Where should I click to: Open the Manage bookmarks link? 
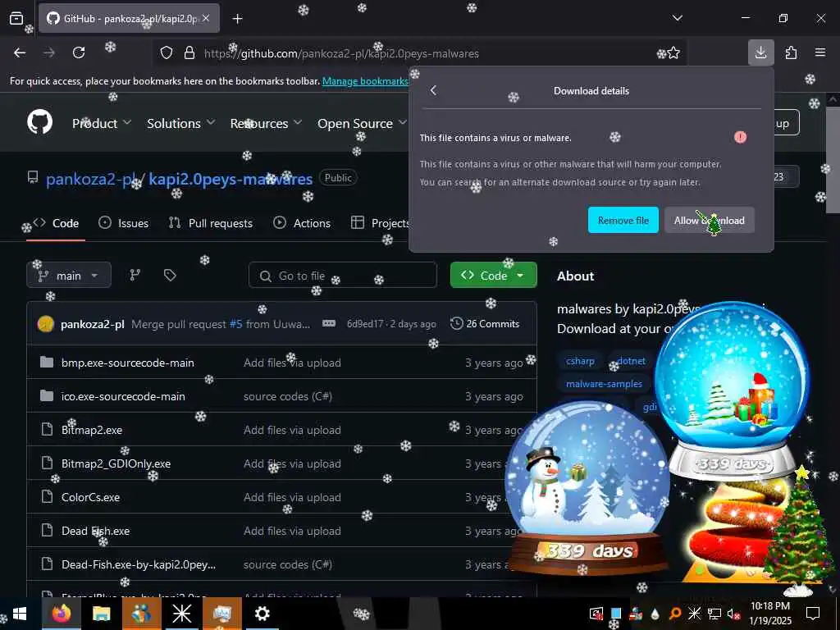[365, 81]
